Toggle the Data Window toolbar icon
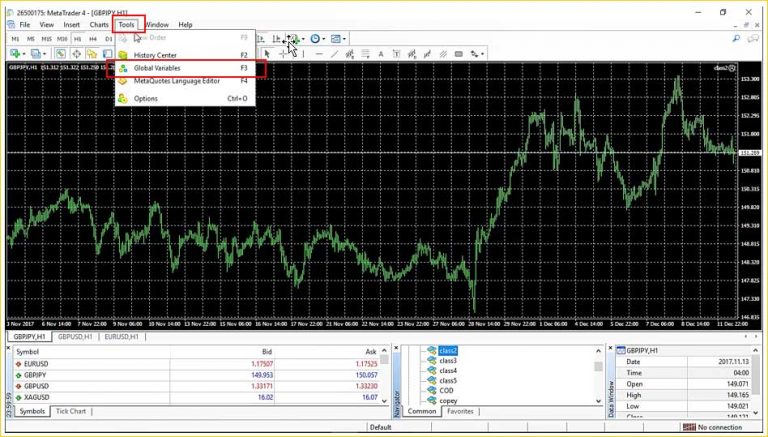 pyautogui.click(x=76, y=53)
